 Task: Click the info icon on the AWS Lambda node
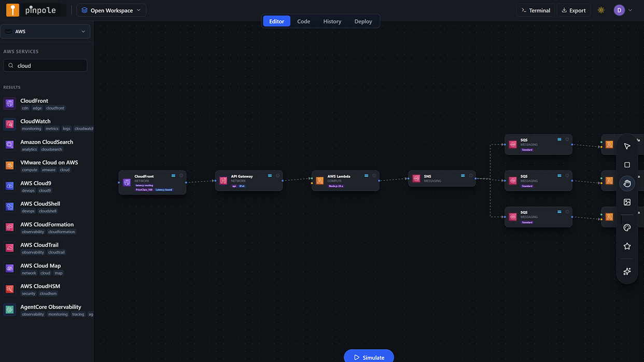pyautogui.click(x=374, y=175)
